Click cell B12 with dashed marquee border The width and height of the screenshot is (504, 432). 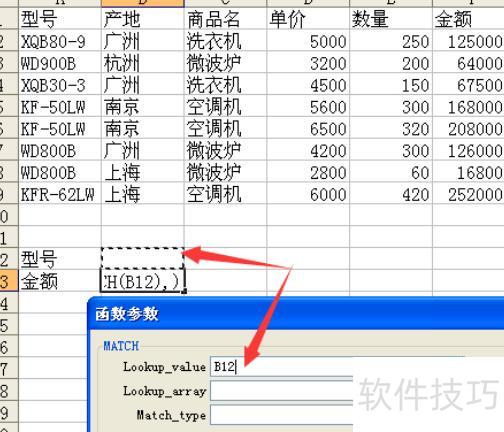(143, 259)
